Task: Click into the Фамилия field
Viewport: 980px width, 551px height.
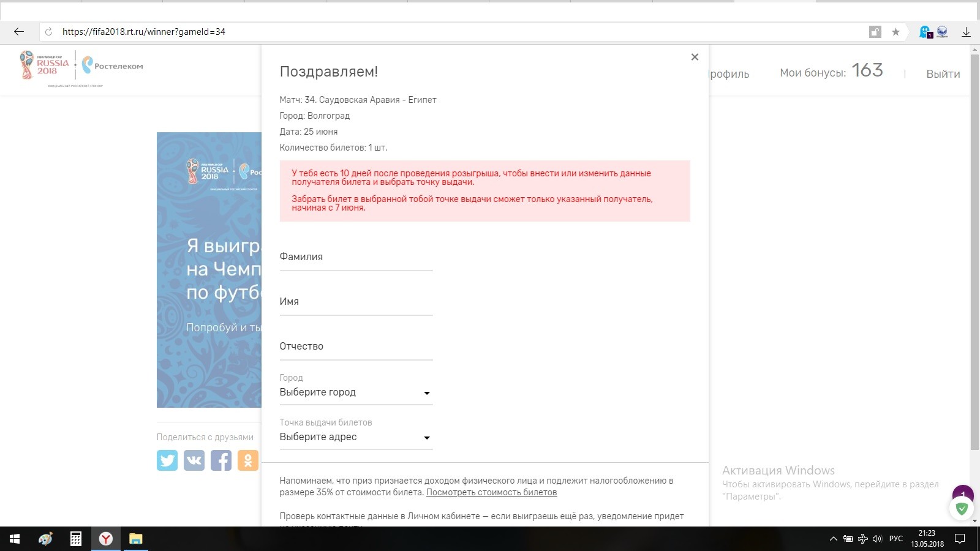Action: click(x=356, y=257)
